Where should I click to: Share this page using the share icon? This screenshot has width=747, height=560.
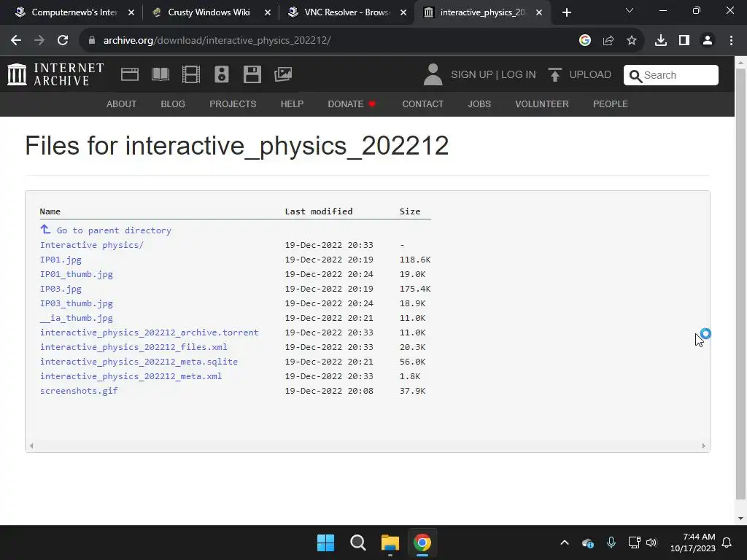click(x=608, y=41)
